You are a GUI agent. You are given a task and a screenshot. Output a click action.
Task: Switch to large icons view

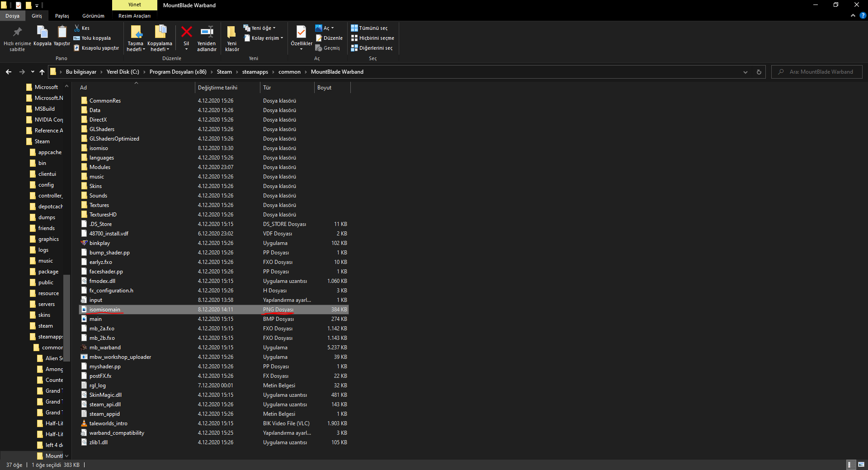(861, 465)
